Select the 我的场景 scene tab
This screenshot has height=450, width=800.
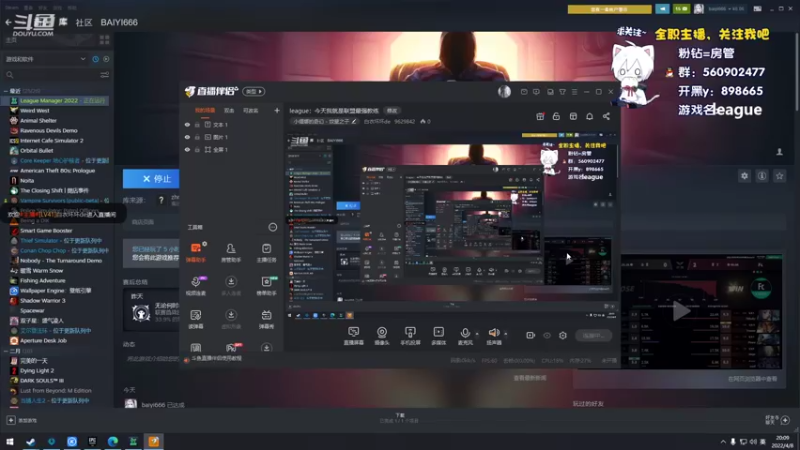[x=205, y=110]
